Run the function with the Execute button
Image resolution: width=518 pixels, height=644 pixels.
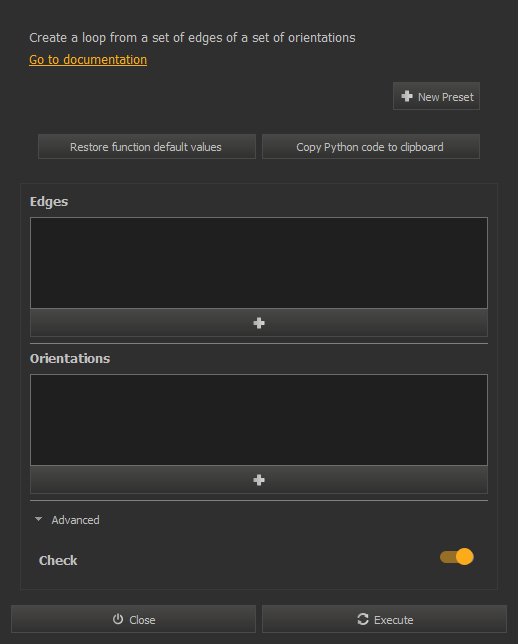pyautogui.click(x=384, y=619)
